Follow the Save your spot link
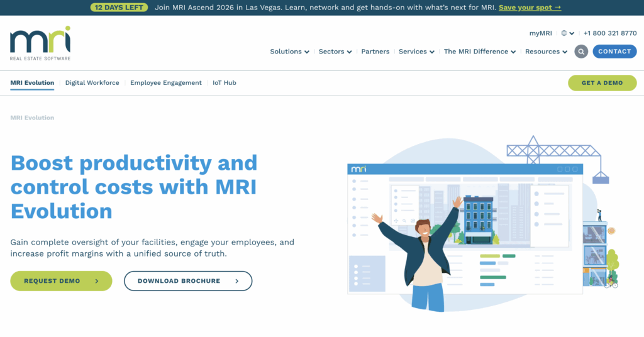Screen dimensions: 644x337 tap(530, 8)
